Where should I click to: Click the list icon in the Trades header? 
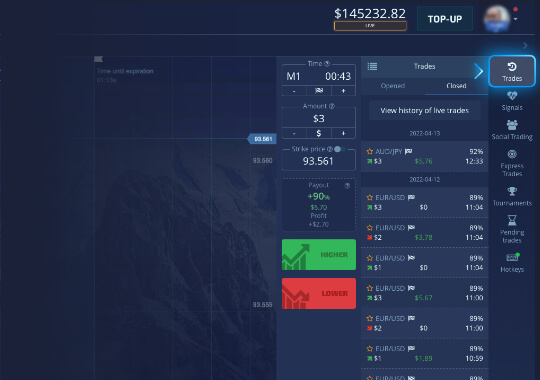(372, 66)
